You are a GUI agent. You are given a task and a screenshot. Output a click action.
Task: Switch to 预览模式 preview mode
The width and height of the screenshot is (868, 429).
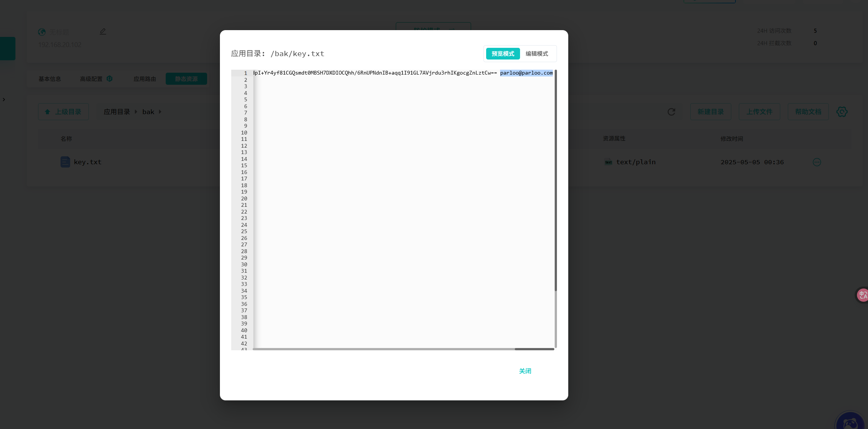[503, 54]
